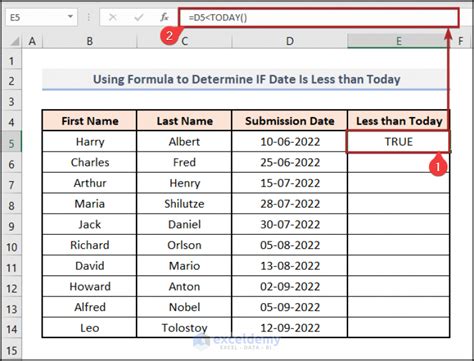The image size is (474, 361).
Task: Click the formula bar resize handle dots
Action: [89, 17]
